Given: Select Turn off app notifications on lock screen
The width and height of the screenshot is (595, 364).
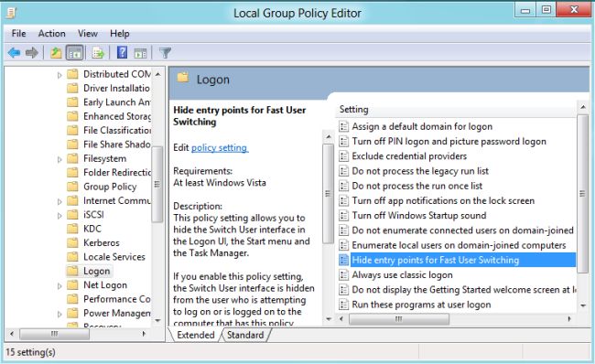Looking at the screenshot, I should tap(443, 200).
